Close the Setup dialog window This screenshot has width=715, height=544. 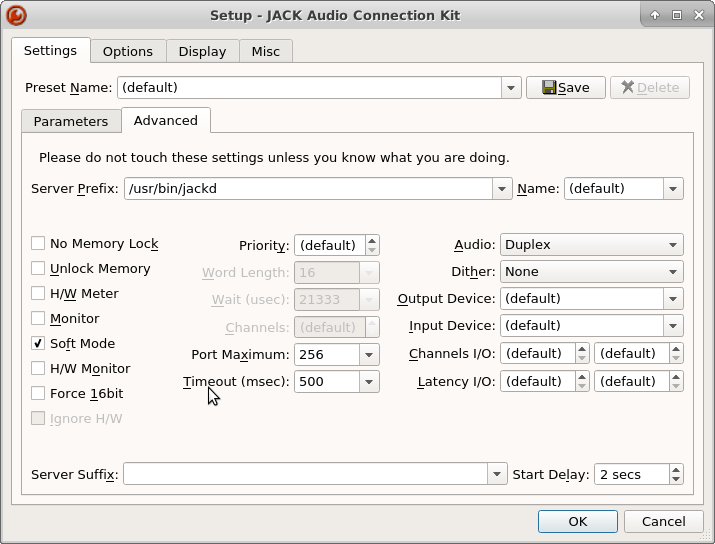(x=698, y=15)
